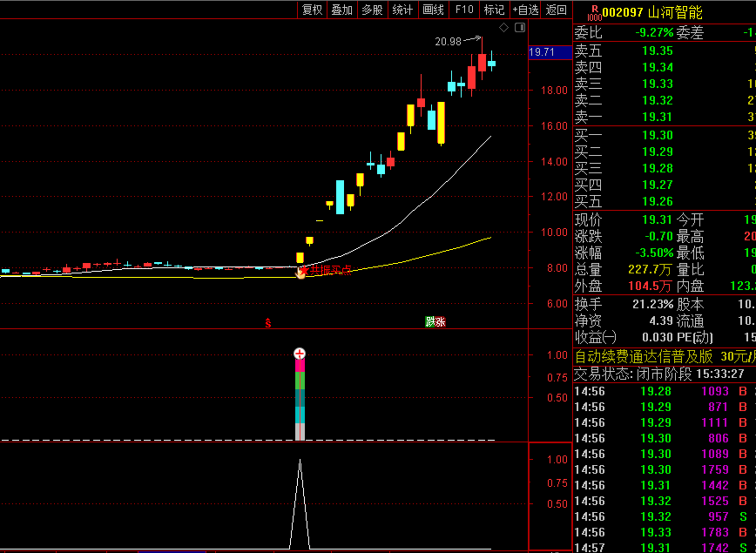Click 涨幅 value -3.50%
This screenshot has height=553, width=756.
pos(654,253)
